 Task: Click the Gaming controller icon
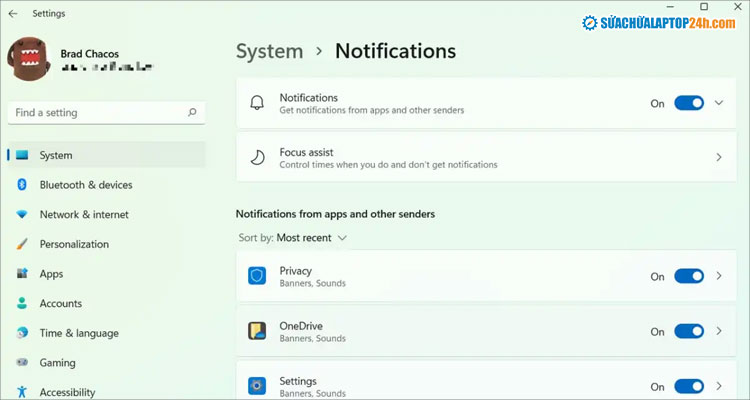(21, 363)
